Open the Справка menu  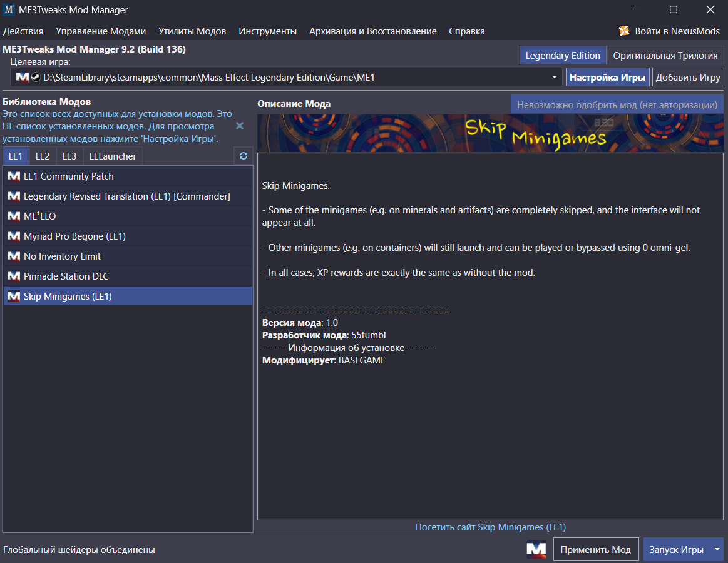click(x=466, y=31)
